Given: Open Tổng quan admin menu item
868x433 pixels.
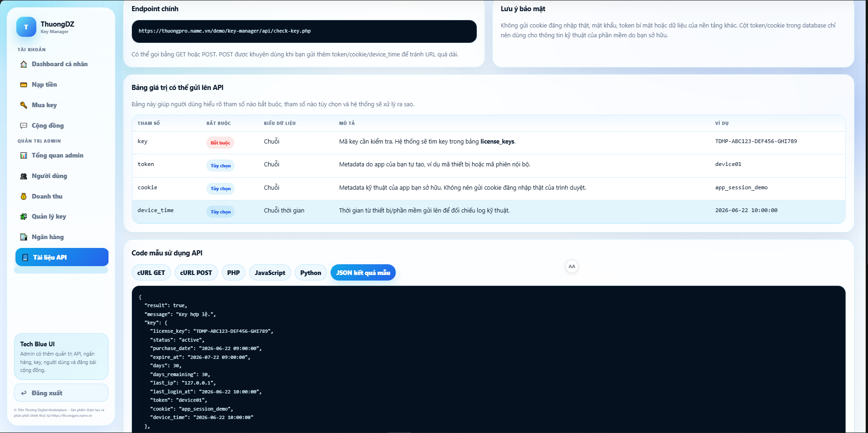Looking at the screenshot, I should pyautogui.click(x=62, y=156).
